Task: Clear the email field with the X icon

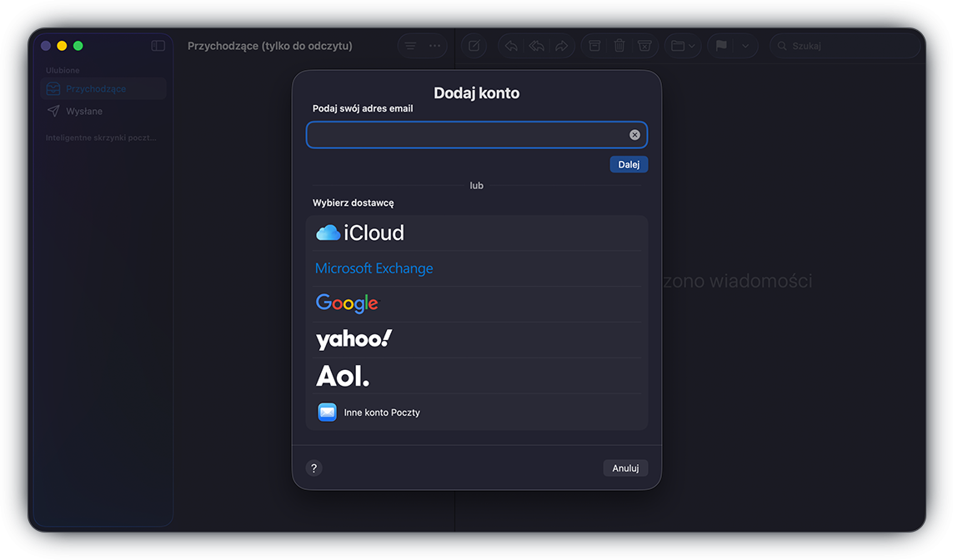Action: click(x=634, y=134)
